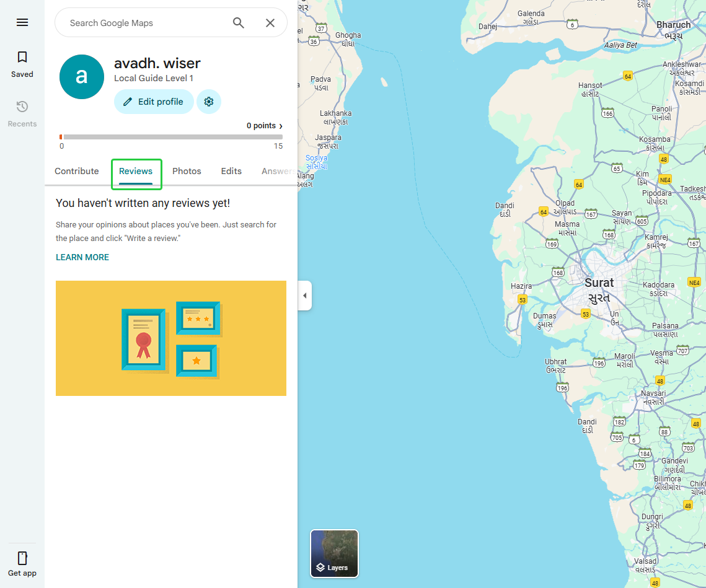Click the Edit profile button
This screenshot has height=588, width=706.
click(x=153, y=102)
